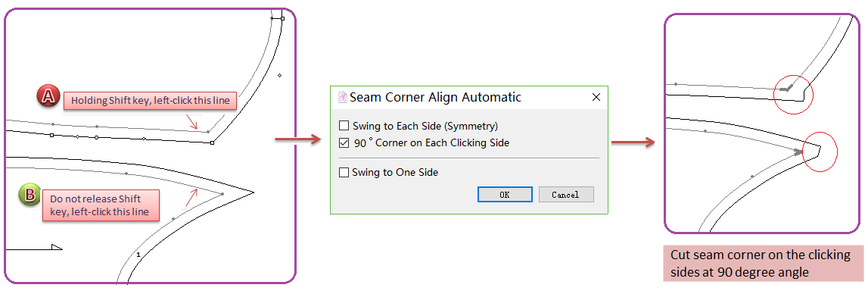
Task: Tick the Swing to One Side option
Action: (344, 172)
